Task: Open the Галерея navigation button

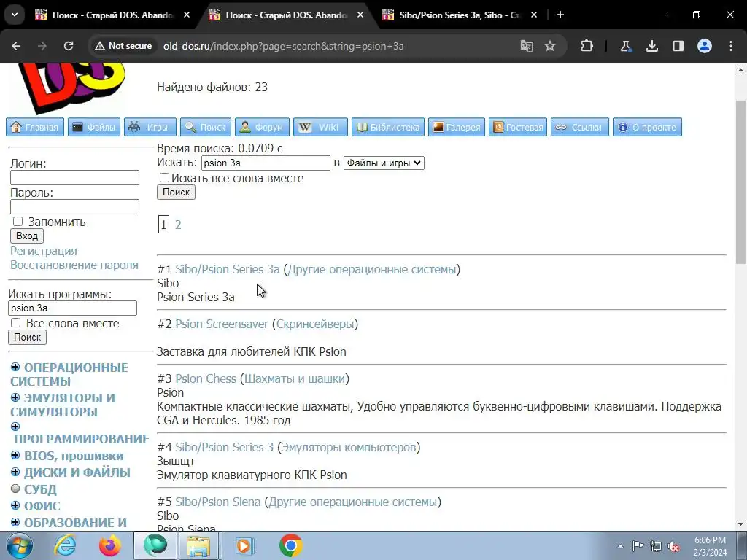Action: tap(457, 127)
